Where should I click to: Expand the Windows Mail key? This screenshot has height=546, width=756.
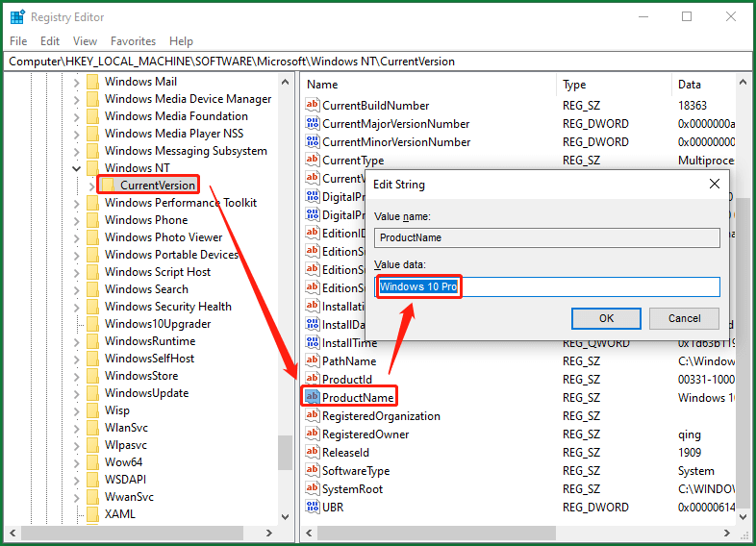(76, 83)
